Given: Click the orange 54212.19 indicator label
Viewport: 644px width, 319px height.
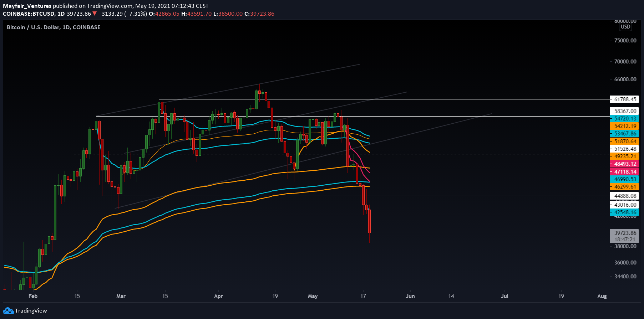Looking at the screenshot, I should [624, 126].
